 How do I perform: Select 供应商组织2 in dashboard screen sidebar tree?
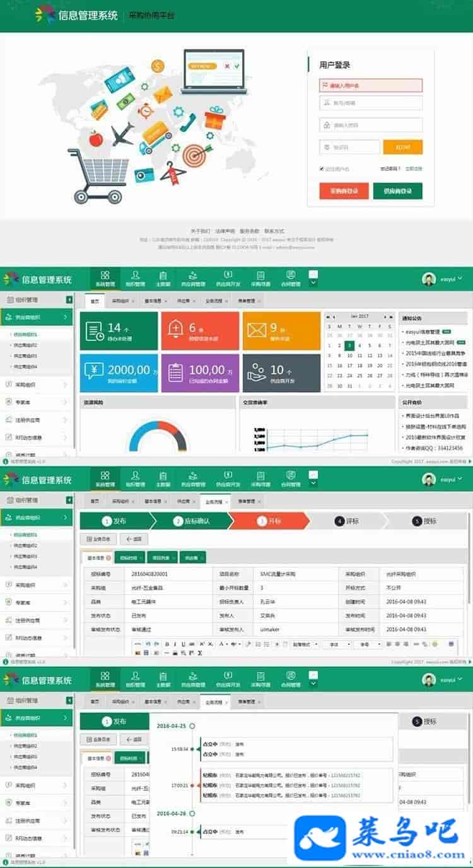pos(25,345)
